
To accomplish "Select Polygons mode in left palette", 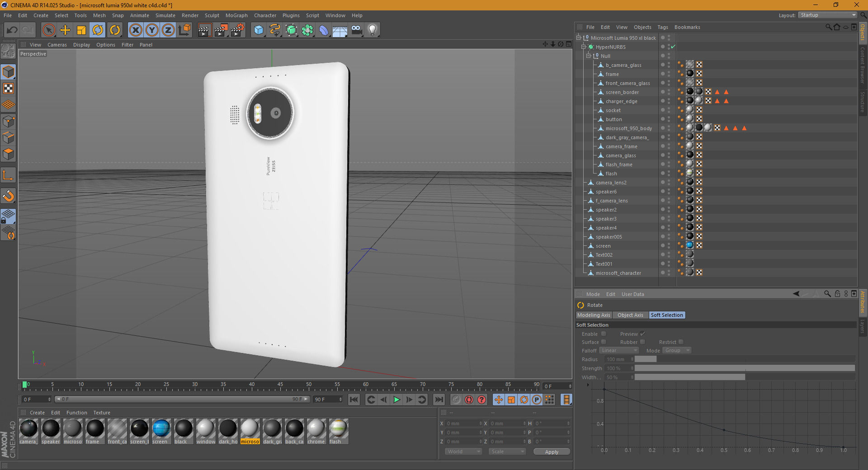I will (x=9, y=154).
